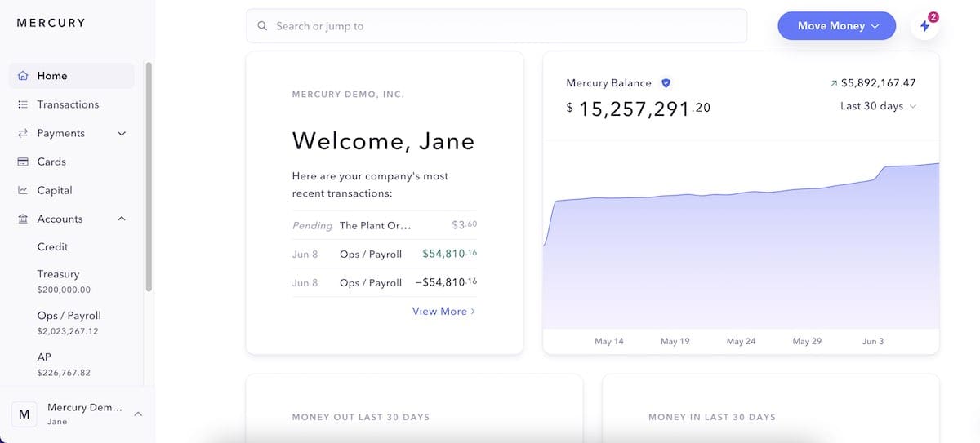The image size is (980, 443).
Task: Click the $5,892,167.47 change value
Action: [879, 83]
